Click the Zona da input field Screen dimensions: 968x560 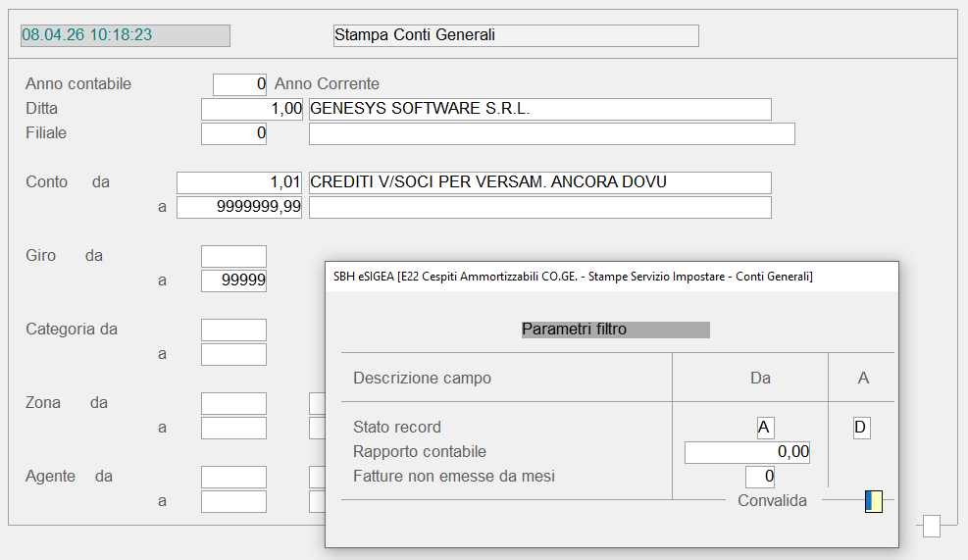[x=233, y=403]
